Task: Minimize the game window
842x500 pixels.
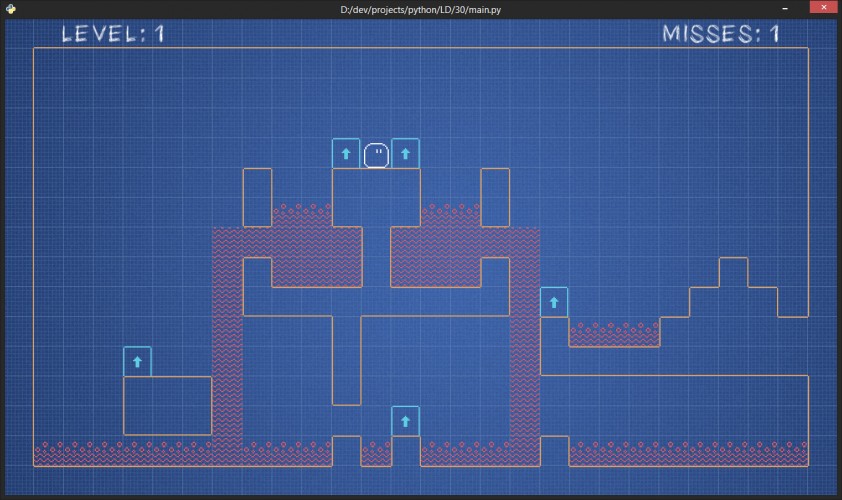Action: point(785,9)
